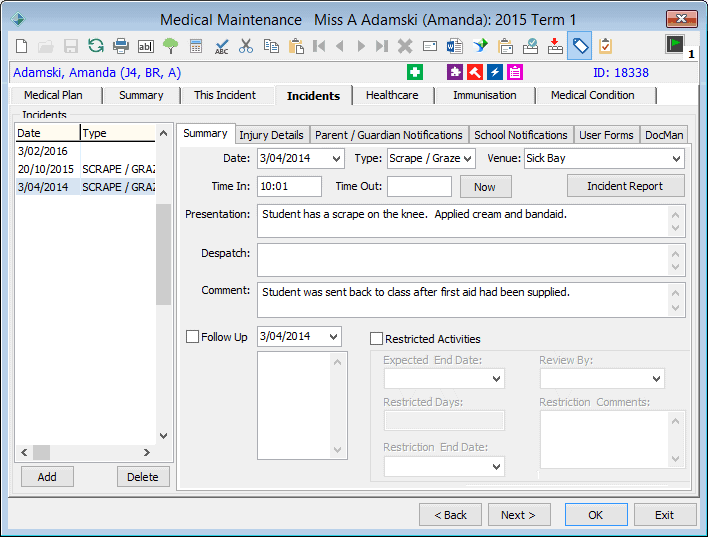This screenshot has height=537, width=708.
Task: Open the DocMan tab
Action: point(664,135)
